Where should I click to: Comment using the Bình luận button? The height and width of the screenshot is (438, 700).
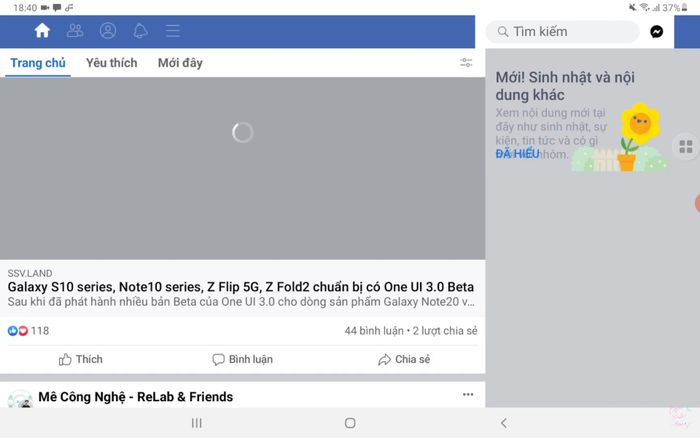point(242,359)
